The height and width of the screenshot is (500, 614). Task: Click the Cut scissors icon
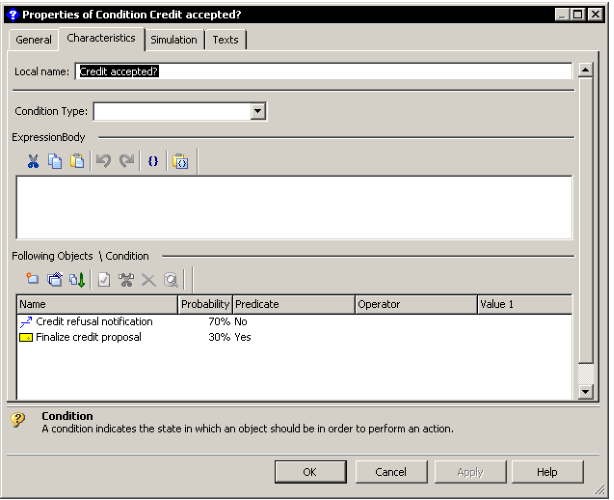[33, 161]
